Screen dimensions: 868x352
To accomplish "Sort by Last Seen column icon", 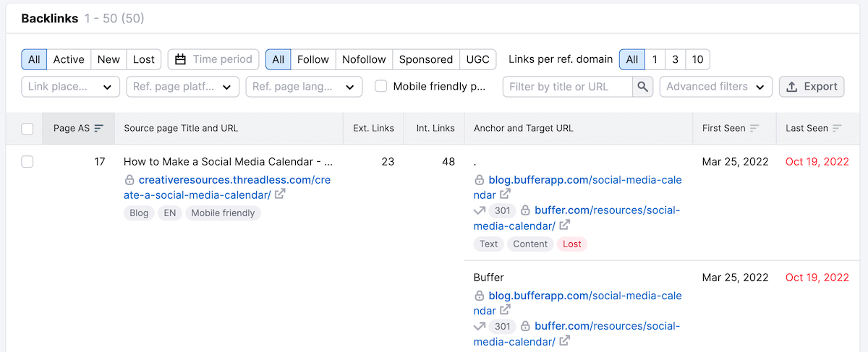I will click(838, 129).
